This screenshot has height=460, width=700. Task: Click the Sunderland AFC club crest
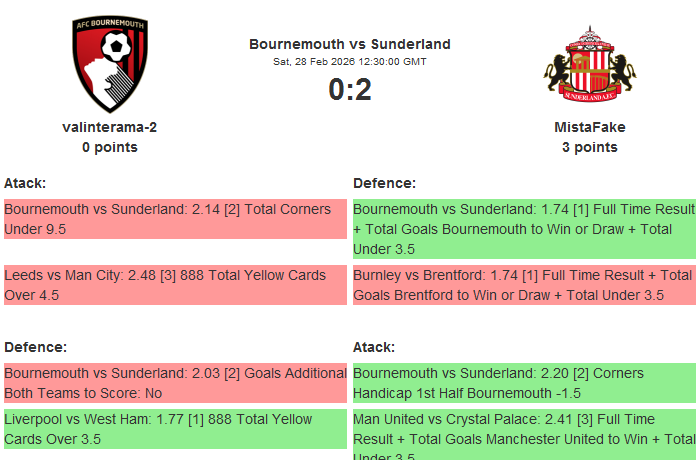(x=590, y=66)
